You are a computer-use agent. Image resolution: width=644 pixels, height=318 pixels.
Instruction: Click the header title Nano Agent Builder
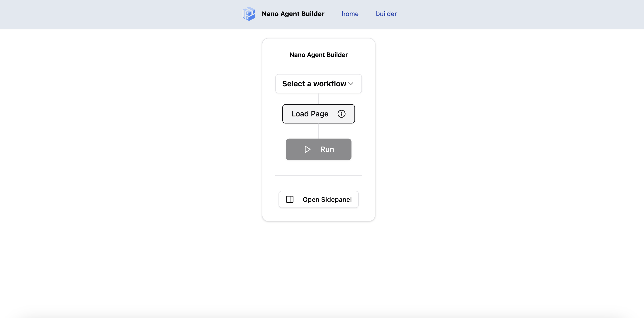click(293, 14)
